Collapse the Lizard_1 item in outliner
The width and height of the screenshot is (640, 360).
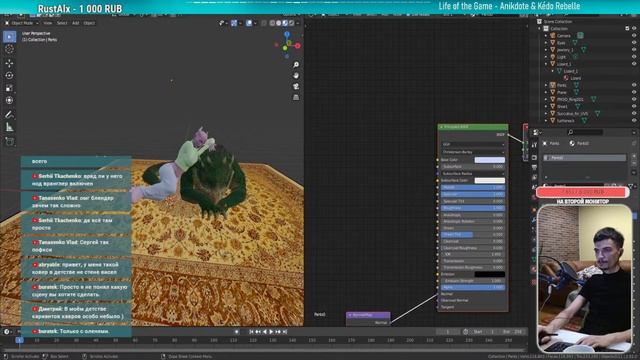(546, 64)
